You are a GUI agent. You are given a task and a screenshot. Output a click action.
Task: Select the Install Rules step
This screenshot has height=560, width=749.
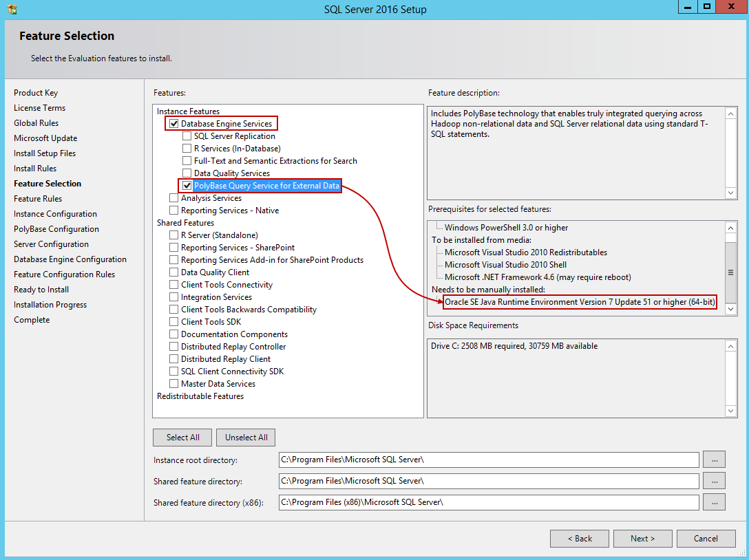tap(35, 169)
